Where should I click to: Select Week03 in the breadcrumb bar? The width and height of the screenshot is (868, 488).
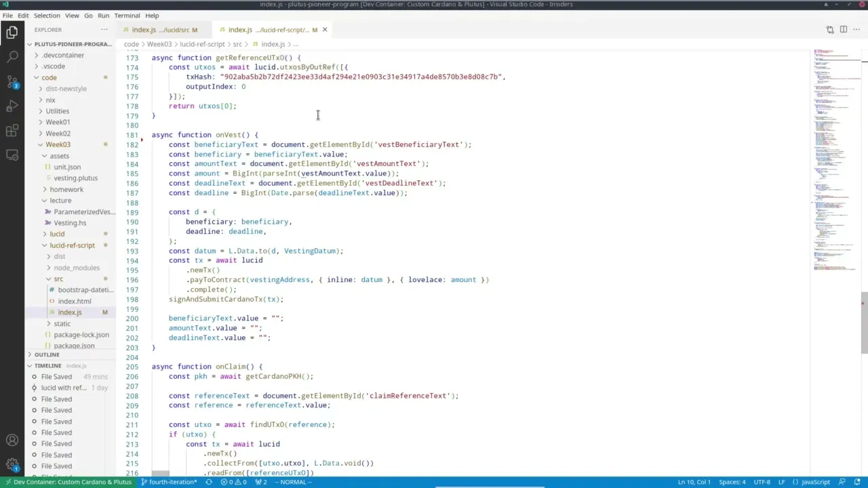[159, 44]
